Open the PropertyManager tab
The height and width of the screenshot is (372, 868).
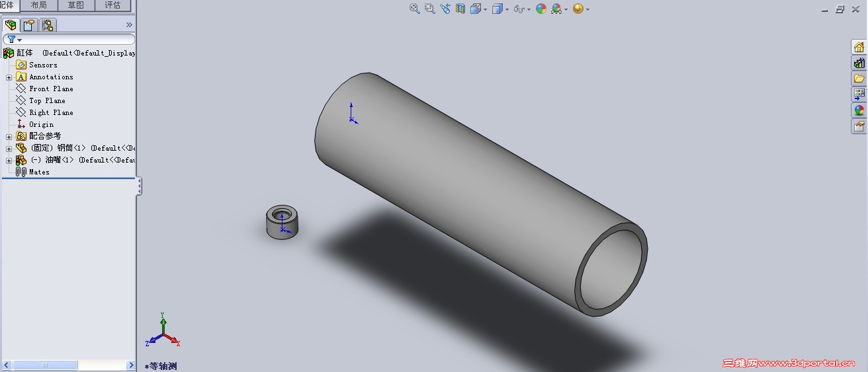point(28,25)
